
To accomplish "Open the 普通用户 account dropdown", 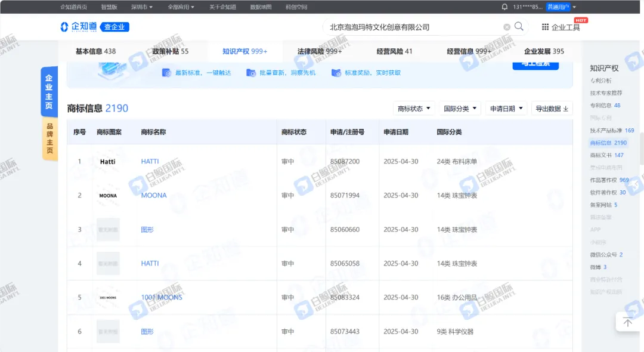I will [x=561, y=7].
